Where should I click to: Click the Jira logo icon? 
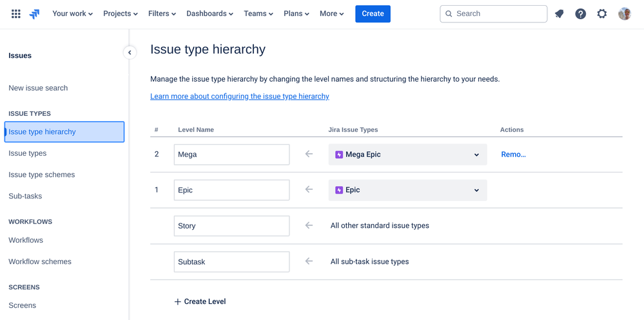pyautogui.click(x=35, y=14)
